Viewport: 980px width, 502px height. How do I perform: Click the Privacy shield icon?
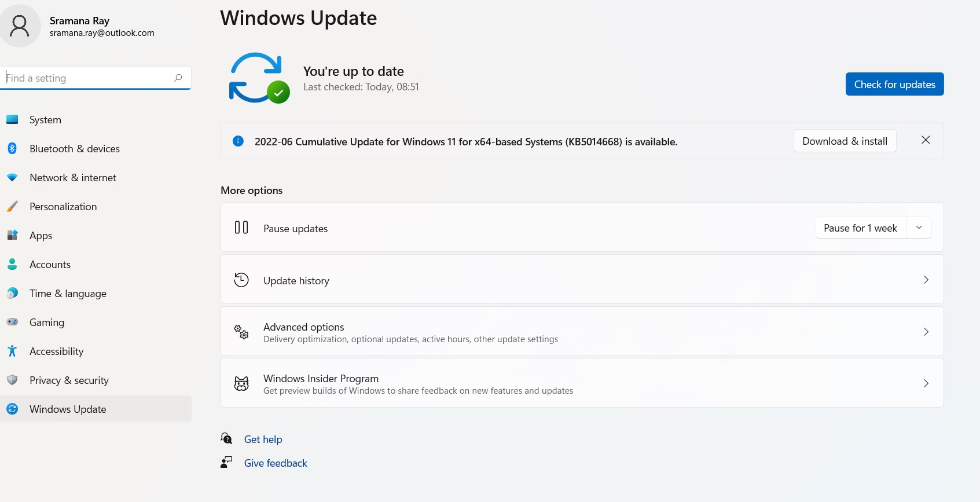click(12, 380)
